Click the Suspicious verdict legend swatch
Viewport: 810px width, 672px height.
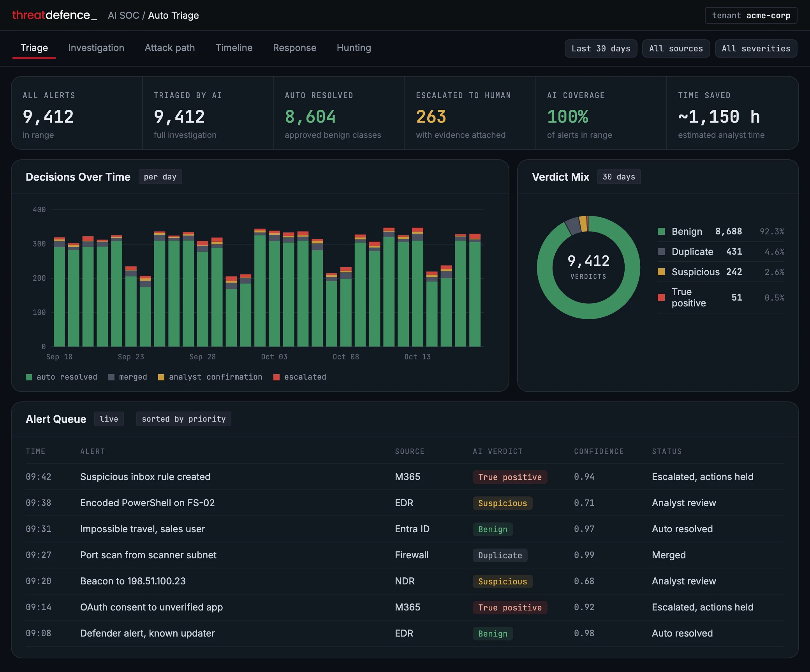pos(661,272)
